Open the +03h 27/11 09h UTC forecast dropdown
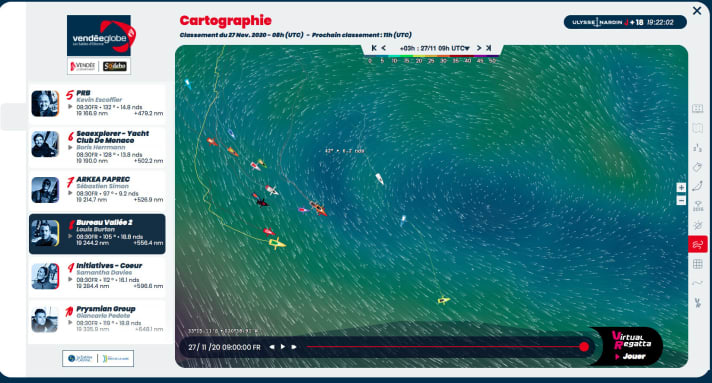The image size is (712, 383). pyautogui.click(x=434, y=48)
